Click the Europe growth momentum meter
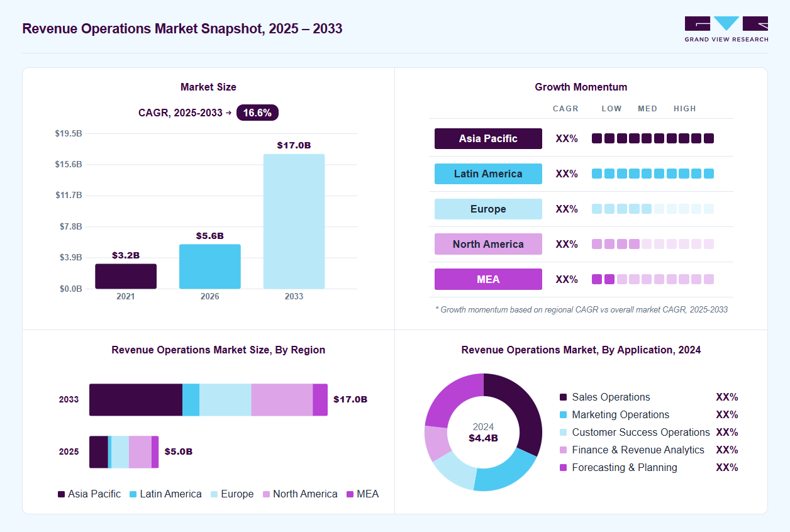Viewport: 790px width, 532px height. coord(653,209)
